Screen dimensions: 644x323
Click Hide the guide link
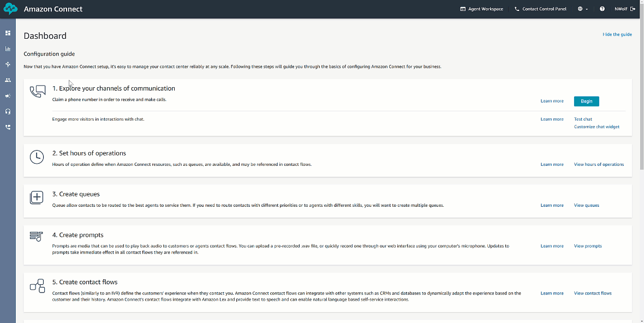[x=617, y=34]
